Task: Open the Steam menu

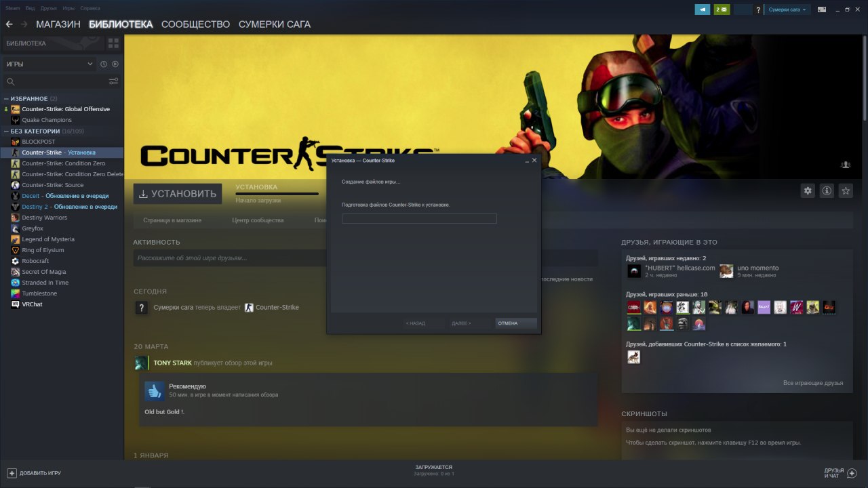Action: (x=13, y=8)
